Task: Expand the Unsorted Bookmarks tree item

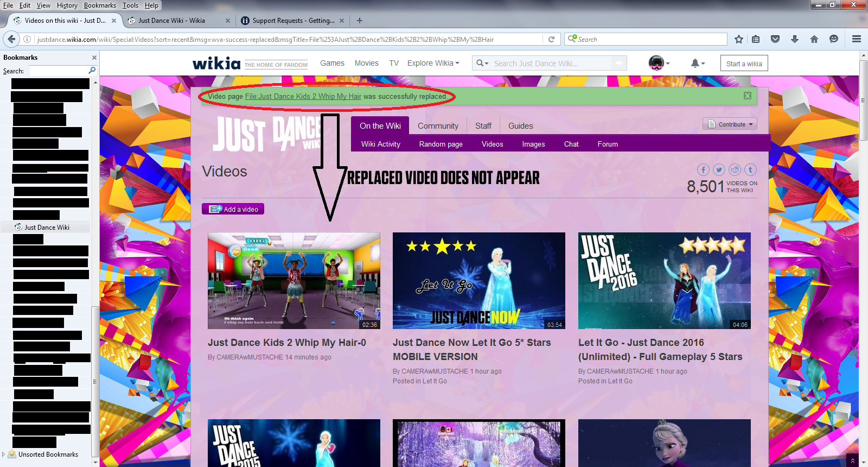Action: tap(4, 455)
